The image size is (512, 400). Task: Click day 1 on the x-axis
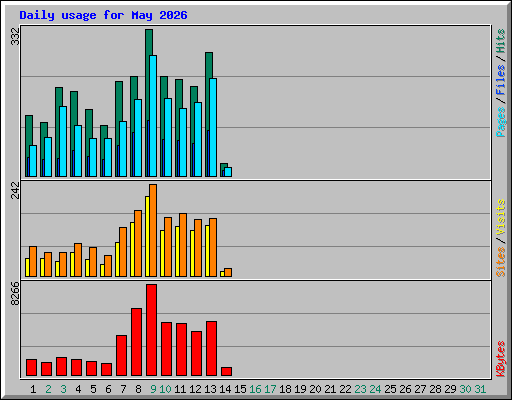tap(33, 389)
